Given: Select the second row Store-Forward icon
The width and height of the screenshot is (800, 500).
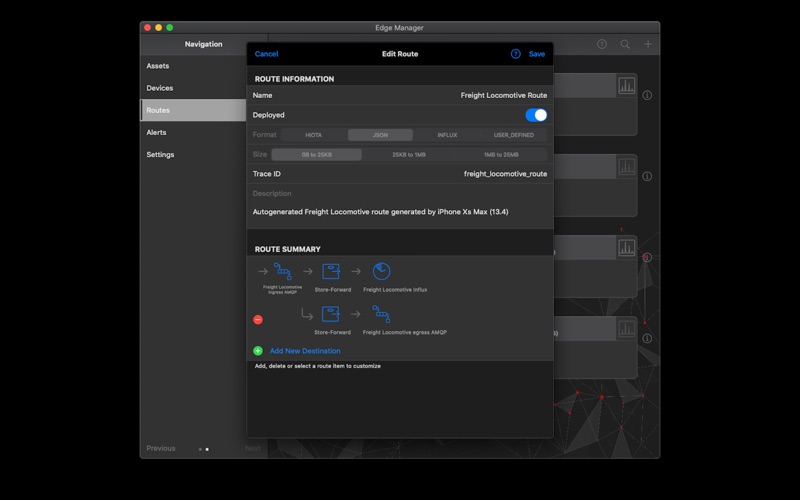Looking at the screenshot, I should (x=331, y=314).
